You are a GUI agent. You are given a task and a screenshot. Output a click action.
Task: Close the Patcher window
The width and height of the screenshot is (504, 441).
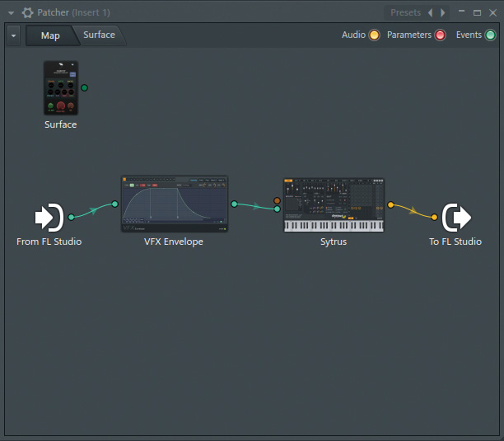click(492, 12)
